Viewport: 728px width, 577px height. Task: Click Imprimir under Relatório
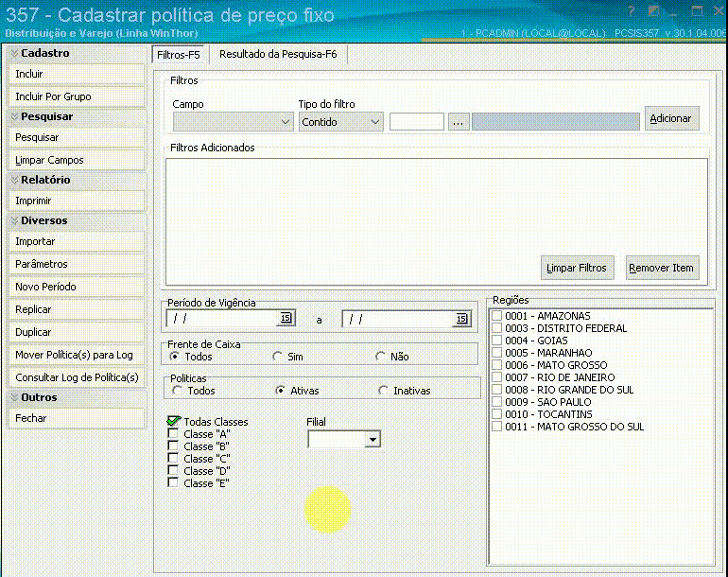[77, 201]
